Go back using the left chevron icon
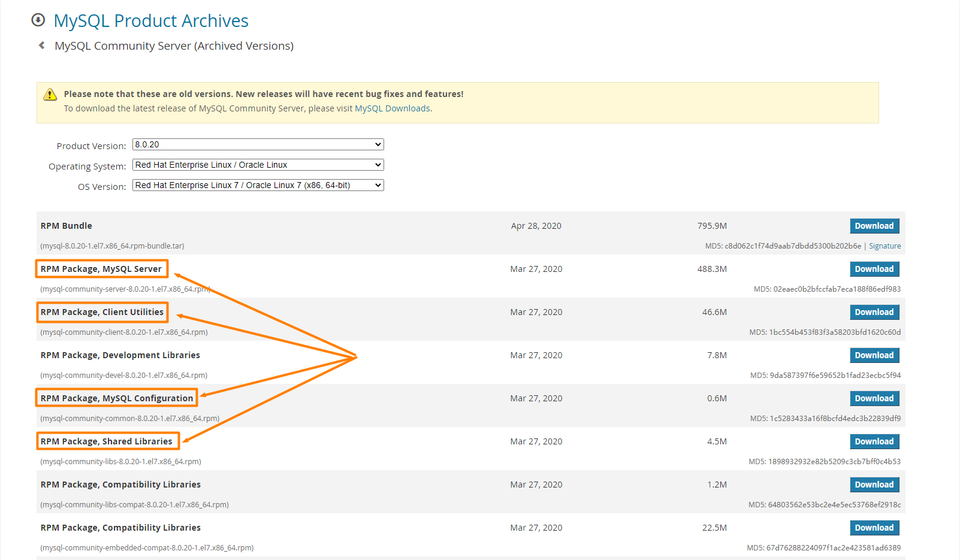 41,46
